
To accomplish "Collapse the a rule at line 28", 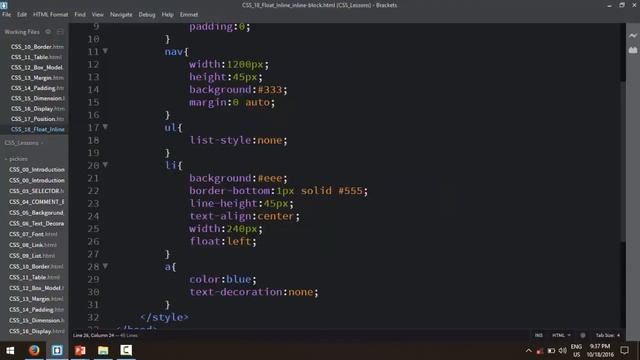I will click(x=105, y=266).
